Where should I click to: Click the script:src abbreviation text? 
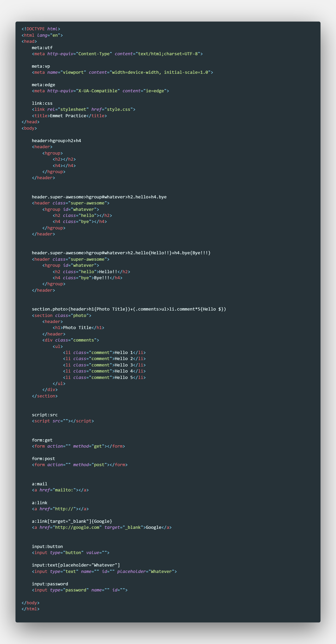click(x=44, y=415)
